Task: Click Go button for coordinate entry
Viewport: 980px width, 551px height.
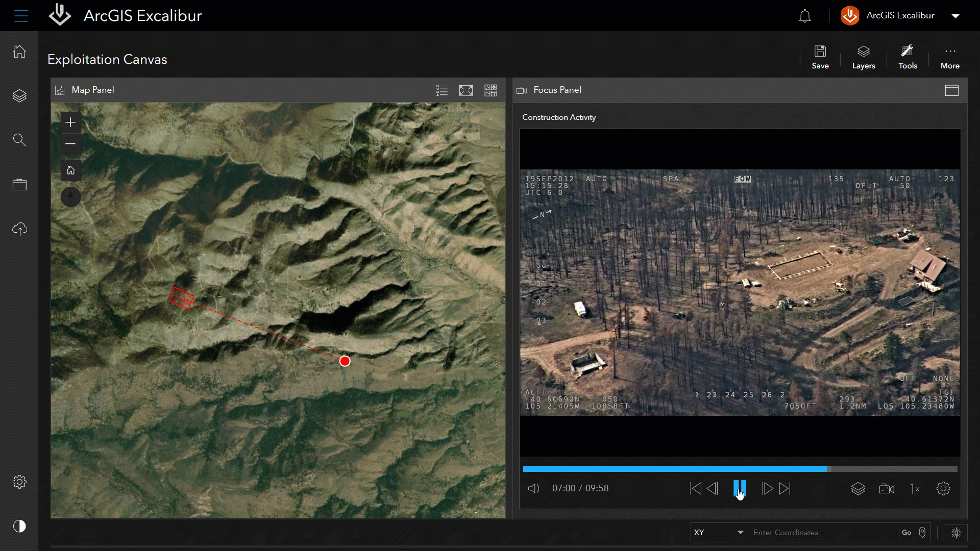Action: (906, 532)
